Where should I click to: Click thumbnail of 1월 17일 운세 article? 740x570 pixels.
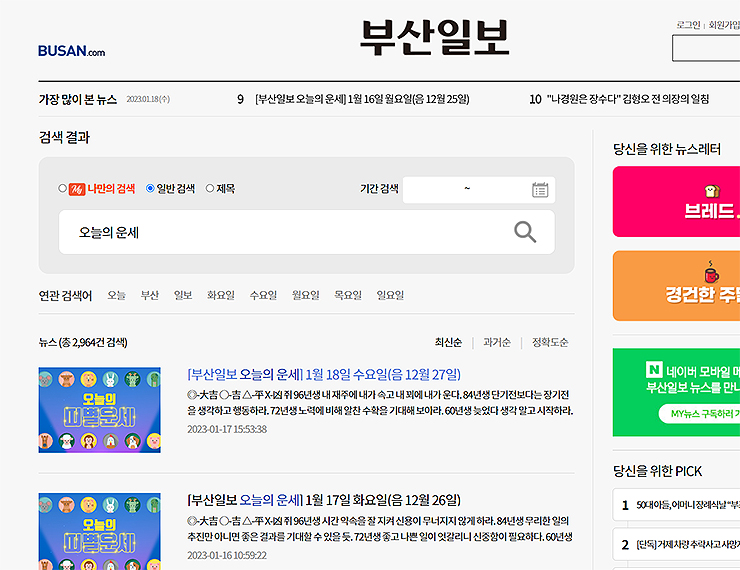[100, 531]
